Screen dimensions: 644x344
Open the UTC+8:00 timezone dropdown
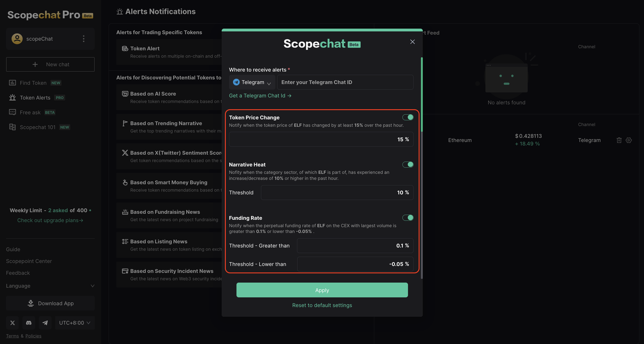[x=74, y=323]
